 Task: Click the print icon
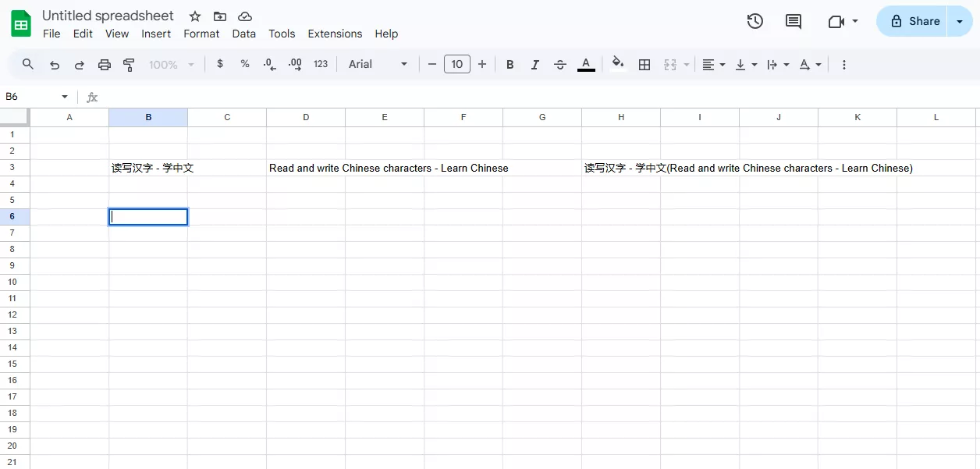(x=105, y=65)
